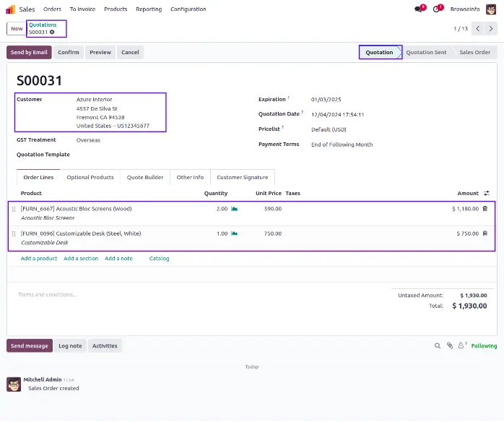
Task: Click the gear icon next to S00031
Action: point(52,33)
